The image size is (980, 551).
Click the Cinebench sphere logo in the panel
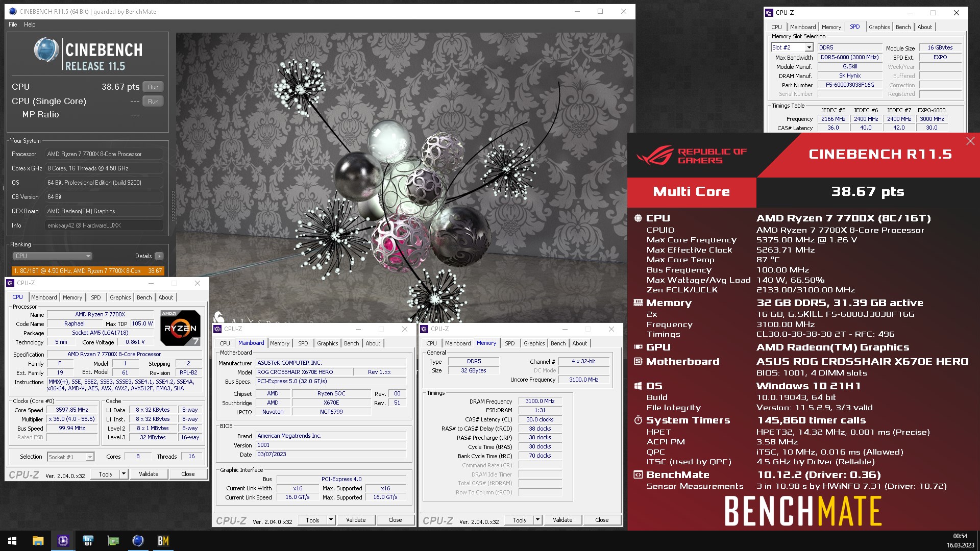click(x=46, y=51)
